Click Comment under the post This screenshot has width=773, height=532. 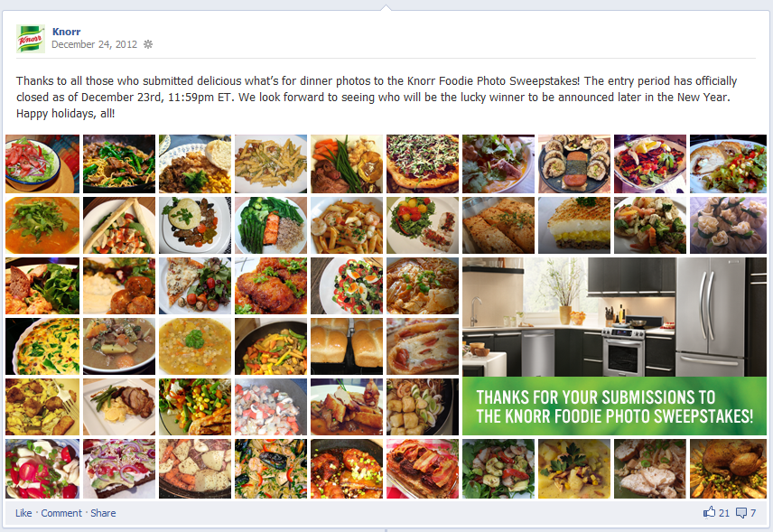coord(61,513)
